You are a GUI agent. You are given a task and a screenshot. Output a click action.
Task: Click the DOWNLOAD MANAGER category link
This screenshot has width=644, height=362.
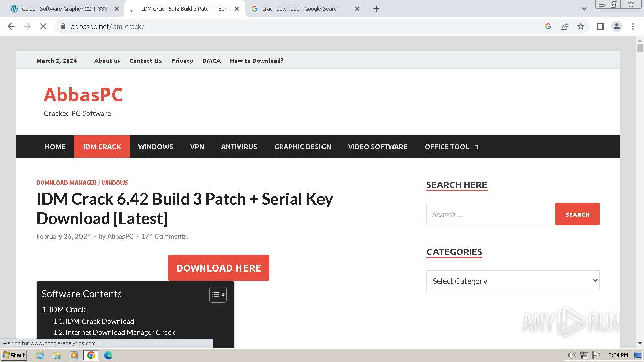(x=66, y=183)
